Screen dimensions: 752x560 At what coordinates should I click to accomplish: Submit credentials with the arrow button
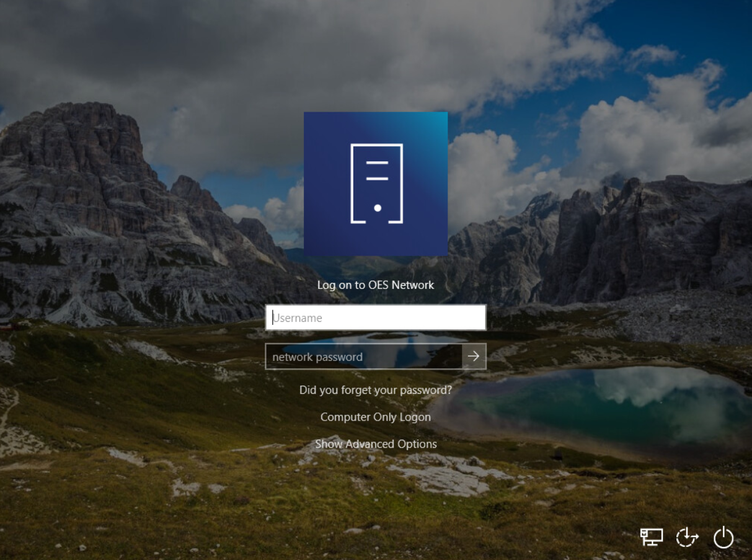tap(474, 357)
